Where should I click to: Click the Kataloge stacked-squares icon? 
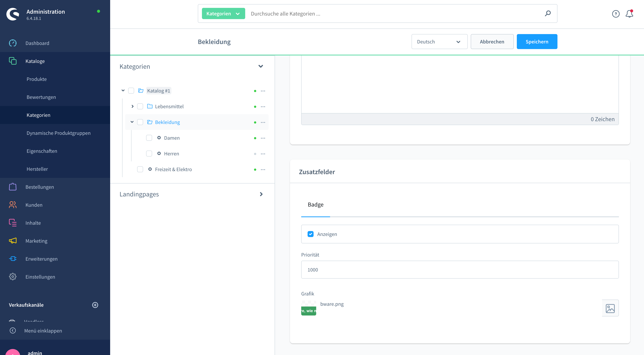[x=13, y=61]
